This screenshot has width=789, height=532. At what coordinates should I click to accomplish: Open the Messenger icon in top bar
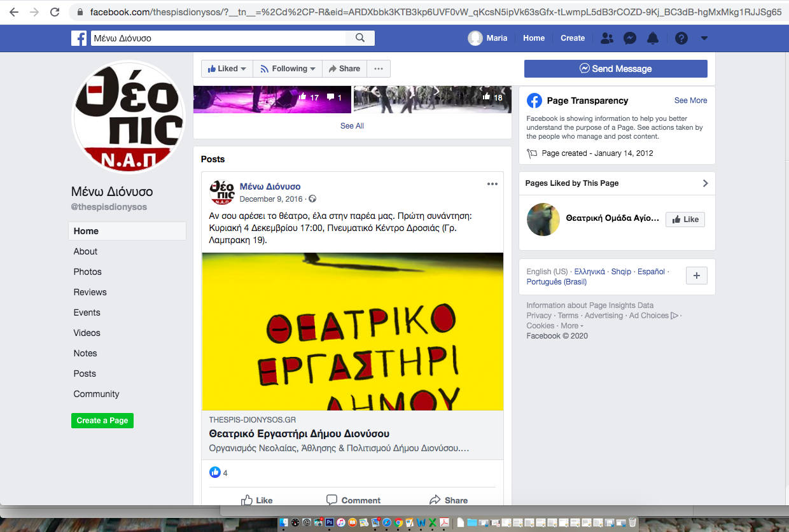(630, 38)
